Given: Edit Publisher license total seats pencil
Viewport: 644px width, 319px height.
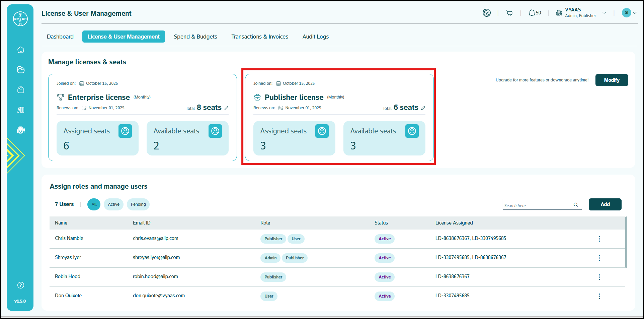Looking at the screenshot, I should coord(423,108).
